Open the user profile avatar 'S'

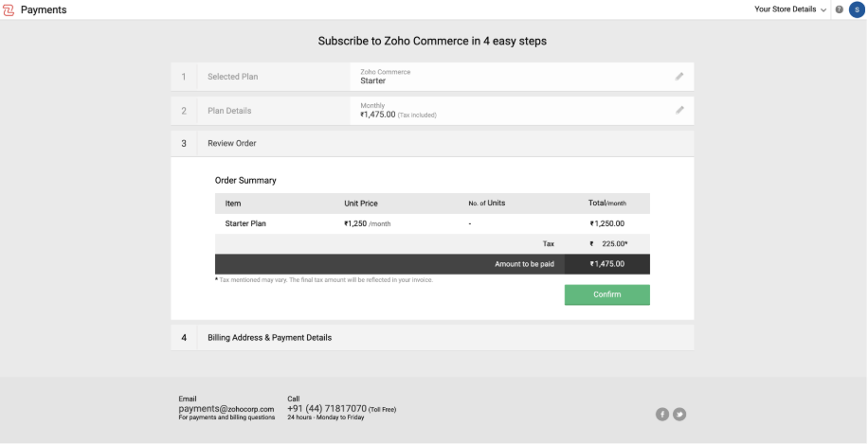(x=857, y=9)
